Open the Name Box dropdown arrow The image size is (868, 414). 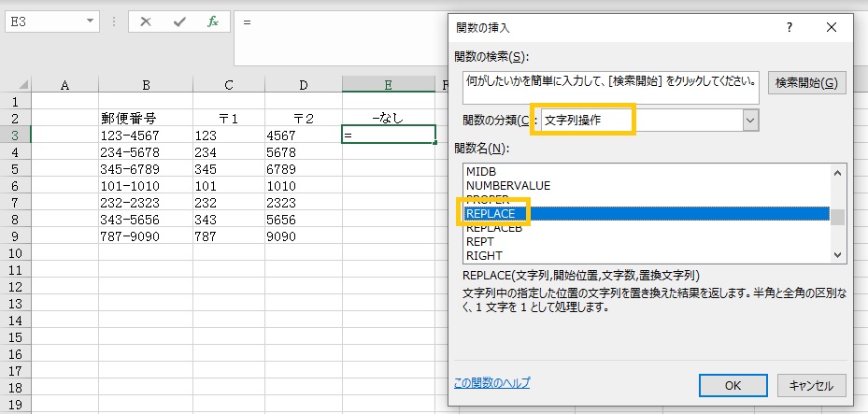[x=90, y=21]
